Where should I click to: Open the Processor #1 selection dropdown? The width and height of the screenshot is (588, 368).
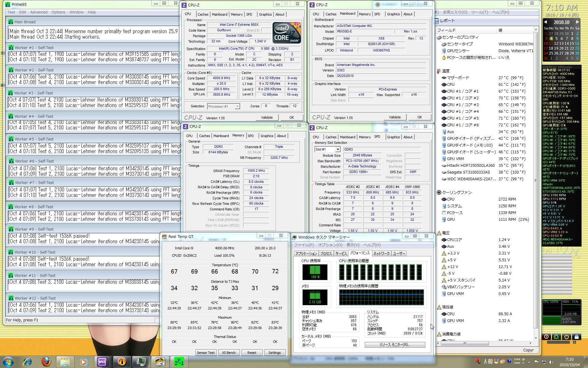click(237, 106)
